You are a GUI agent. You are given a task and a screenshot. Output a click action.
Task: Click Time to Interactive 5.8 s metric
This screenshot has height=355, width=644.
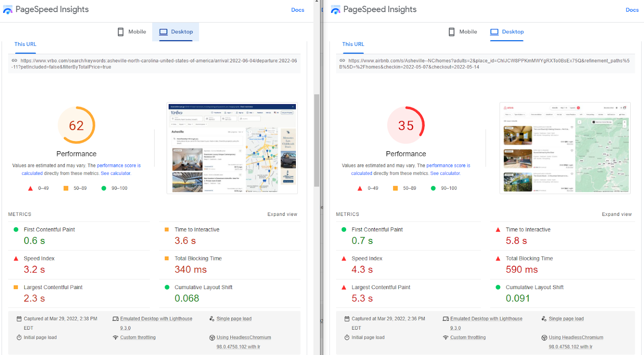563,236
